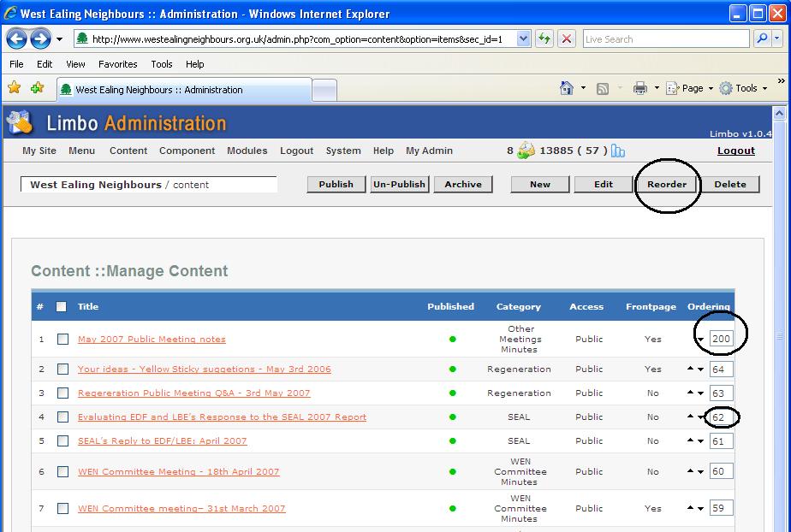Open the New Tab blank tab button
Viewport: 791px width, 532px height.
pos(324,91)
